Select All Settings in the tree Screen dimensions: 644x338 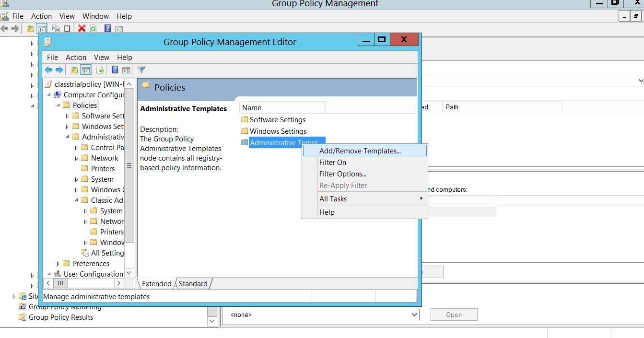[107, 253]
